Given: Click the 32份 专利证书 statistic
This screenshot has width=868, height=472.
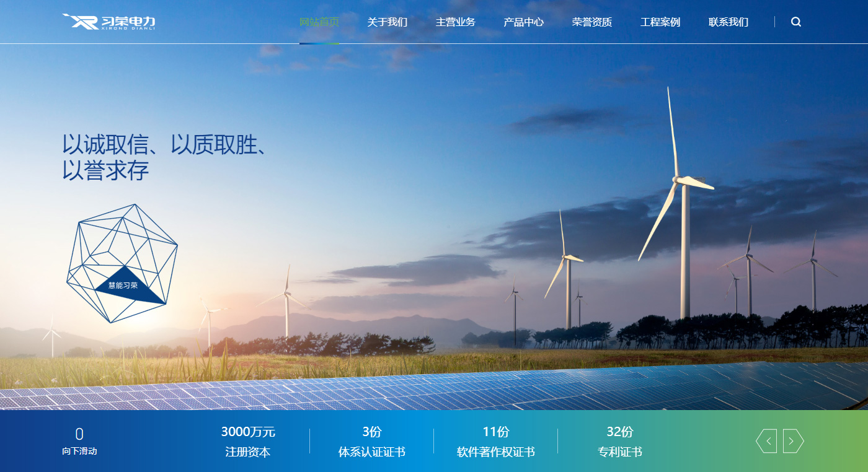Looking at the screenshot, I should [620, 441].
